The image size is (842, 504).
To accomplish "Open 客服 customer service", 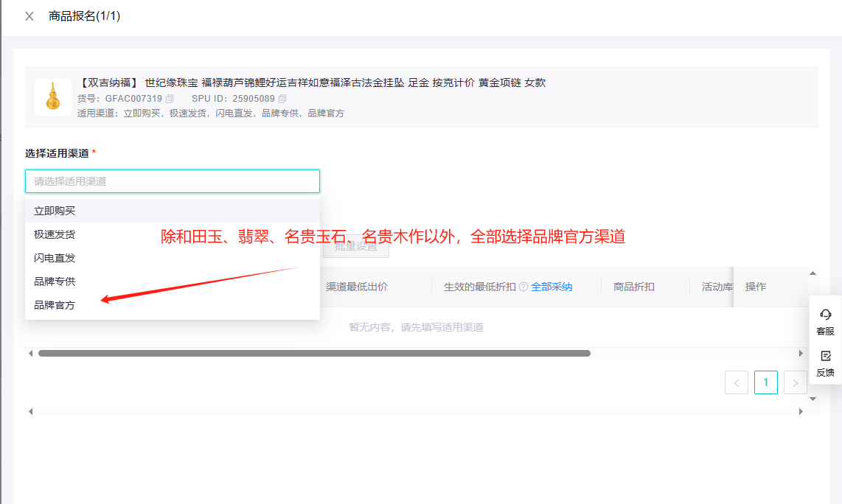I will 825,321.
